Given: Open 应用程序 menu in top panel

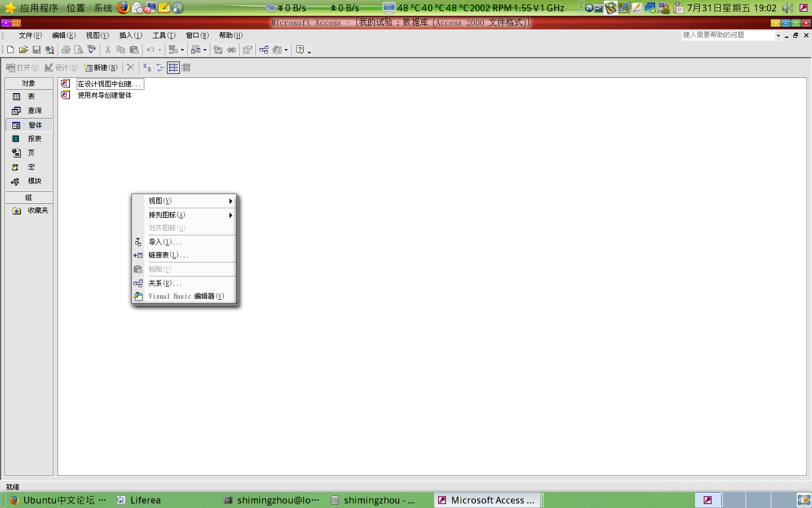Looking at the screenshot, I should [x=39, y=8].
